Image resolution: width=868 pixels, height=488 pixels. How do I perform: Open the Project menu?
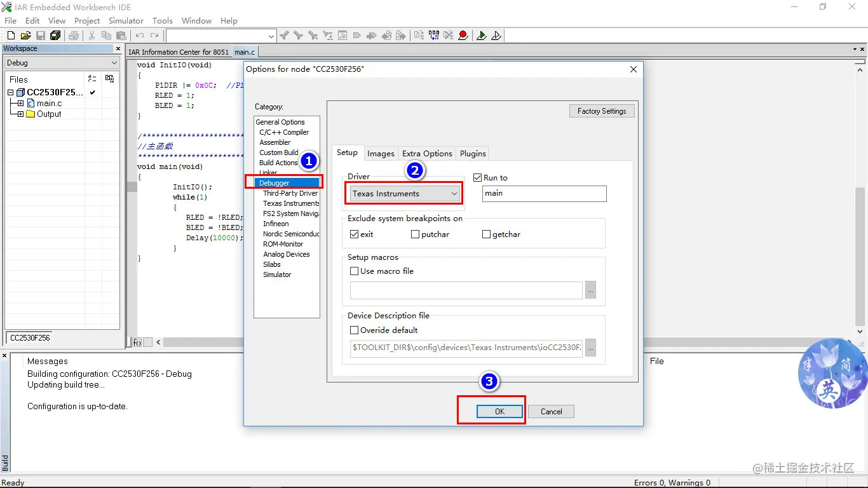point(87,21)
